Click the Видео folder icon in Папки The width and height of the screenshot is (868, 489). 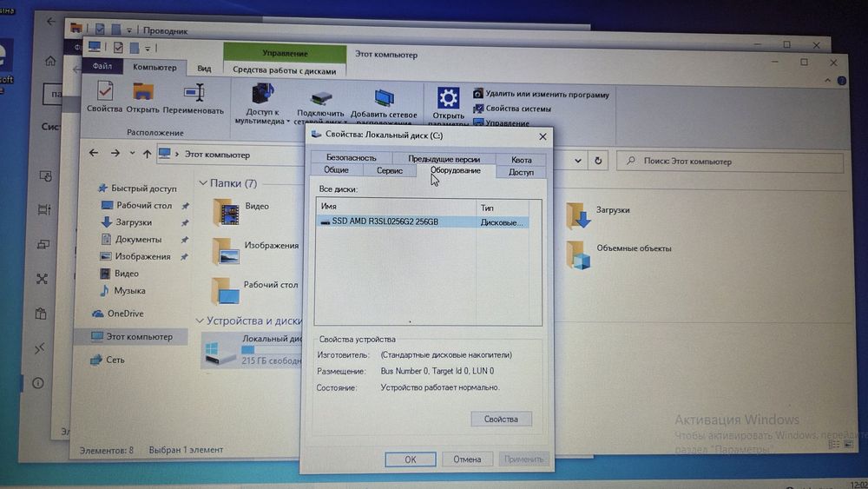pyautogui.click(x=227, y=212)
